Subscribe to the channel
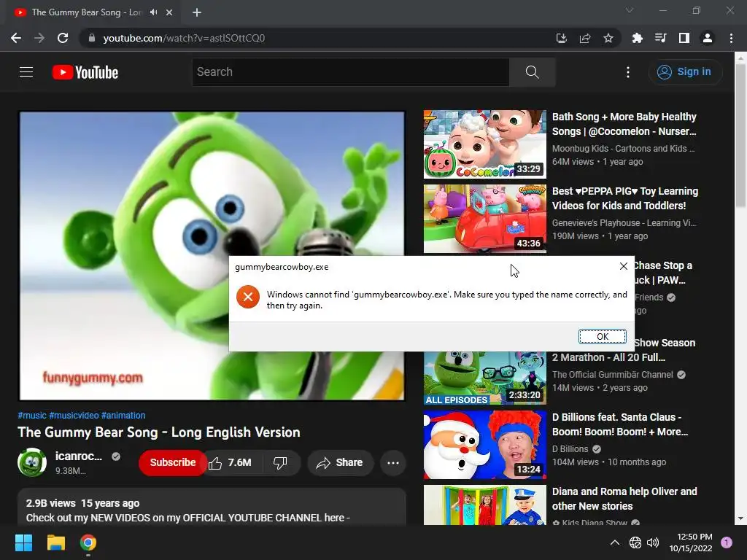The image size is (747, 560). click(172, 462)
